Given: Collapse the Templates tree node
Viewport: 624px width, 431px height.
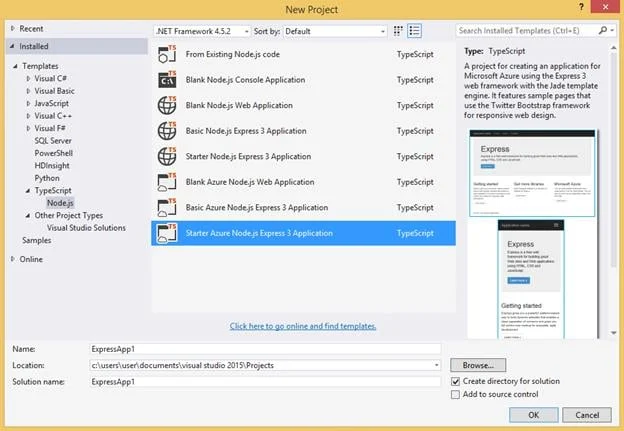Looking at the screenshot, I should pyautogui.click(x=15, y=66).
